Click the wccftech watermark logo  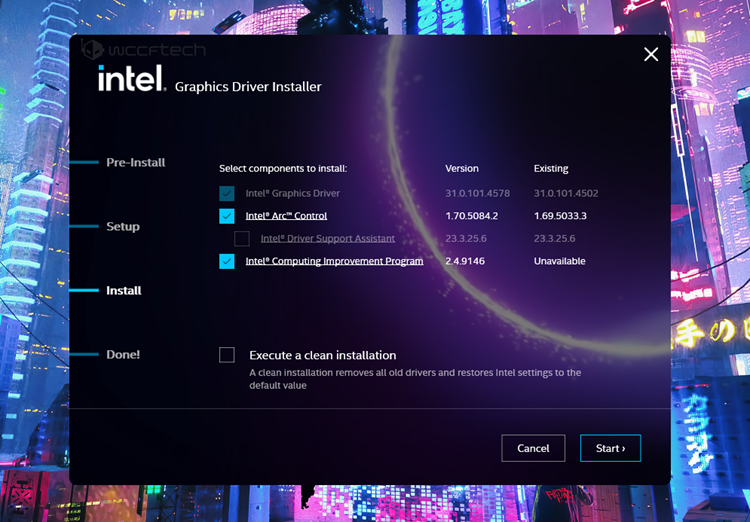[143, 49]
